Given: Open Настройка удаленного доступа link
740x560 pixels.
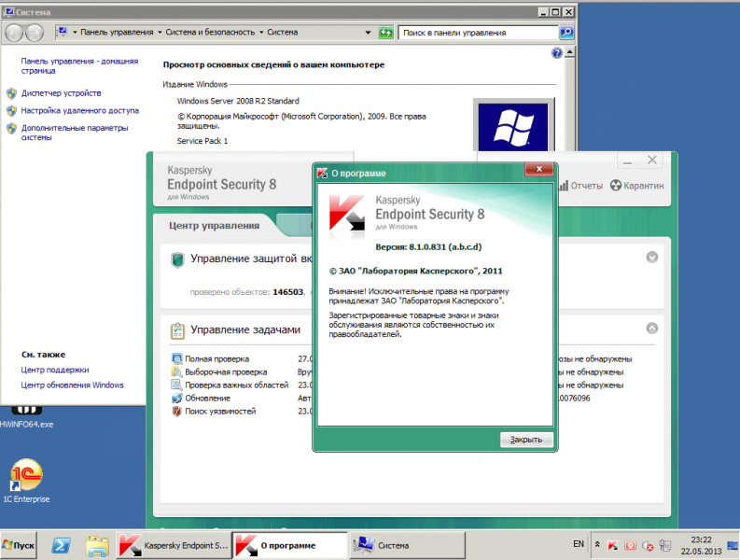Looking at the screenshot, I should tap(79, 110).
